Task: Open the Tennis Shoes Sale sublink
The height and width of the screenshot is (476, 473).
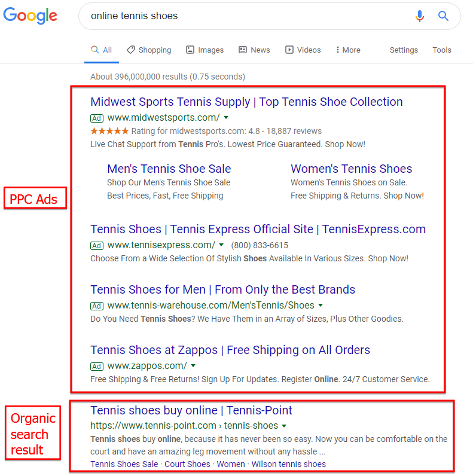Action: pyautogui.click(x=124, y=464)
